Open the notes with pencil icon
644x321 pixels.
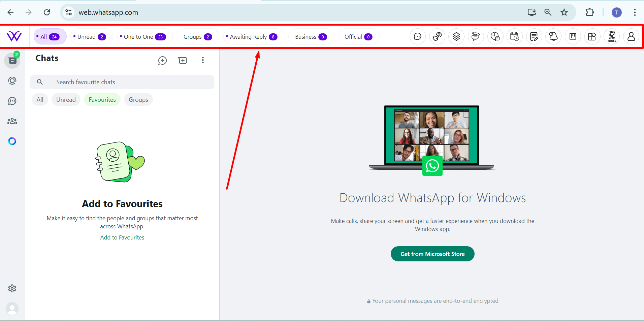point(534,36)
